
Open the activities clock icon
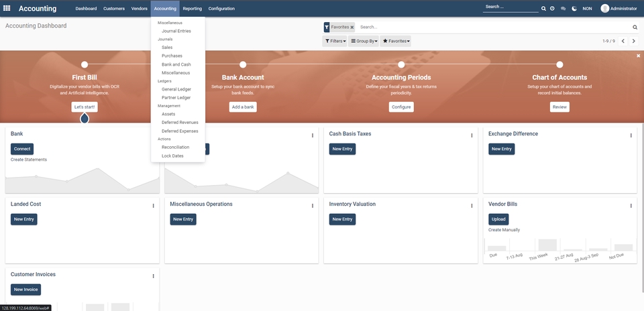(552, 9)
